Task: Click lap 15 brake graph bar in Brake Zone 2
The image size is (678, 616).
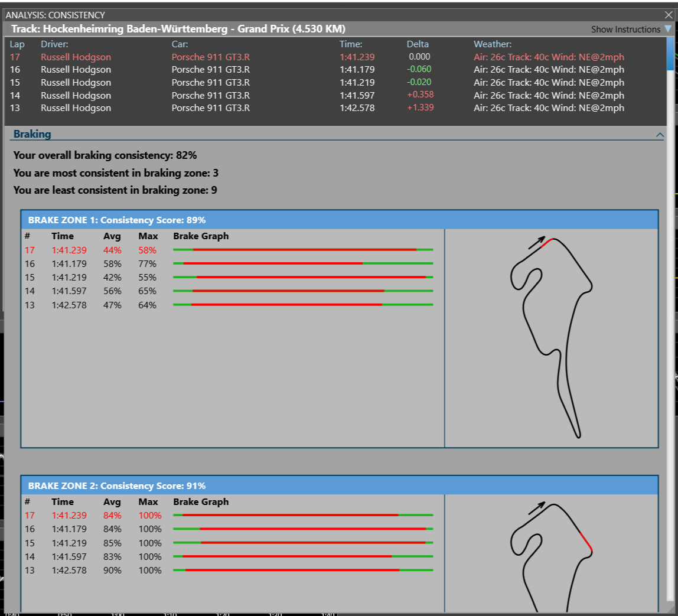Action: coord(303,543)
